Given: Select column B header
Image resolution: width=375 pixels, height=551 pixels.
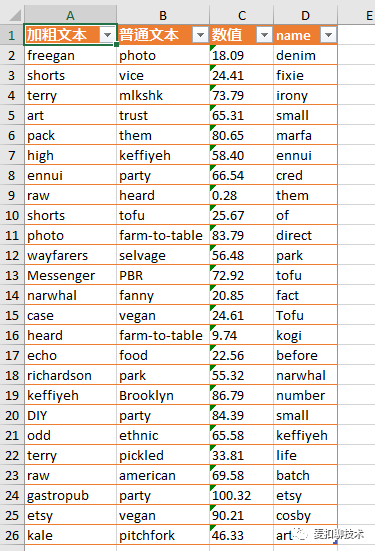Looking at the screenshot, I should pos(163,15).
